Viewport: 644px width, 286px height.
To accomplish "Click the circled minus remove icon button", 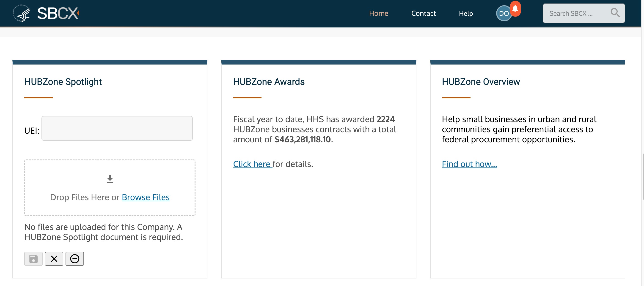I will [75, 259].
